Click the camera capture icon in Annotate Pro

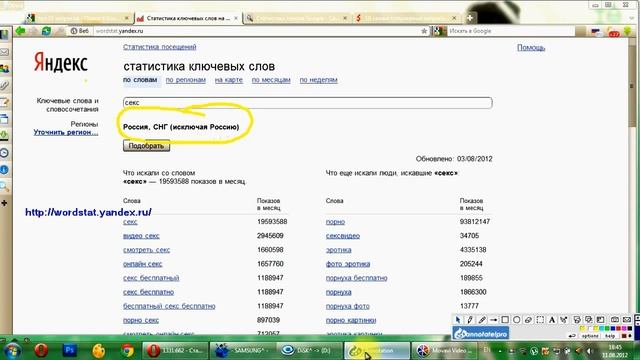point(615,320)
